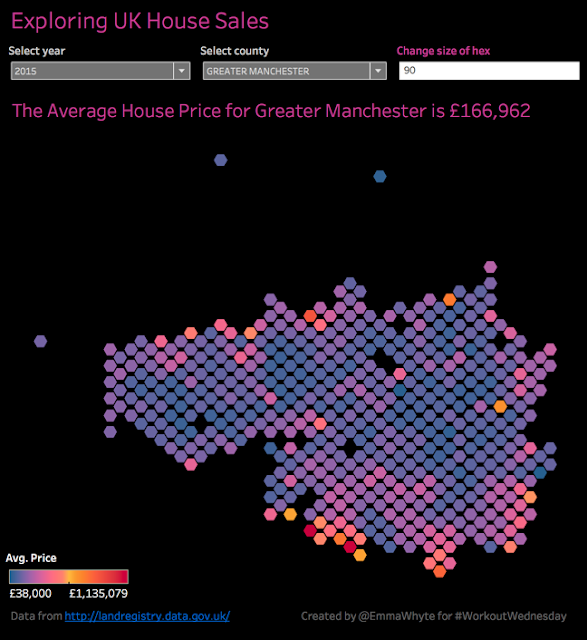Image resolution: width=587 pixels, height=640 pixels.
Task: Click the hex size input showing 90
Action: [489, 71]
